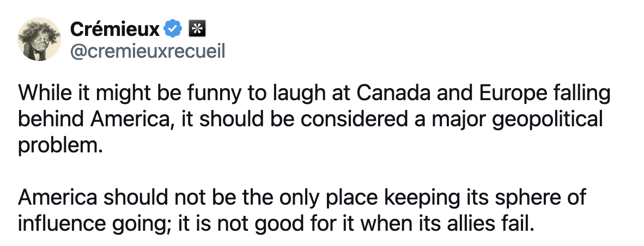The height and width of the screenshot is (246, 644).
Task: Open the Crémieux profile avatar
Action: pos(39,39)
